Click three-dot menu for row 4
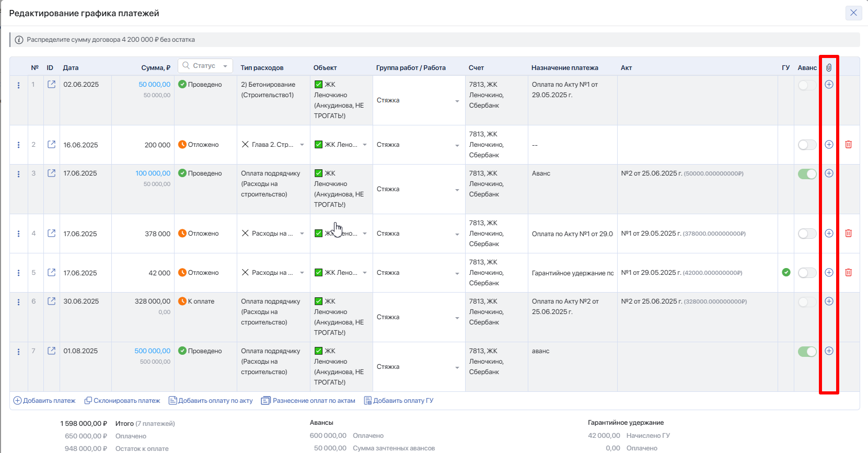Image resolution: width=868 pixels, height=453 pixels. (x=19, y=234)
